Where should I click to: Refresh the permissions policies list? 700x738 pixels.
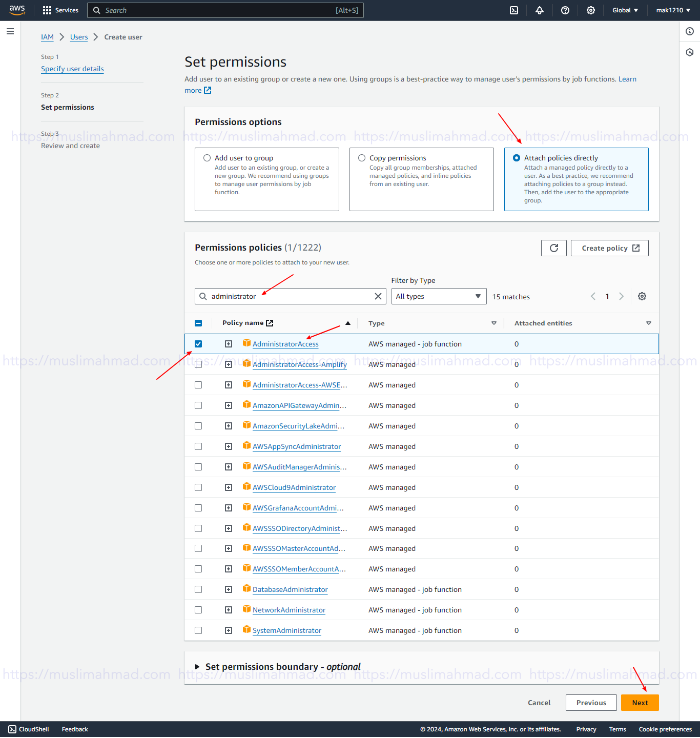click(x=554, y=248)
